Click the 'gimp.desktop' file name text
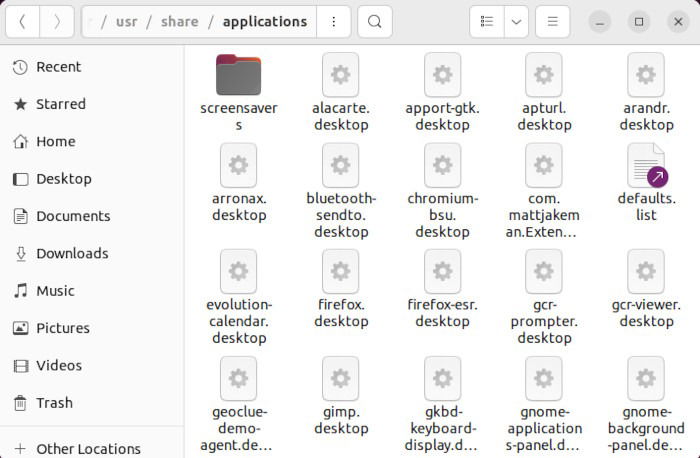 click(x=341, y=420)
